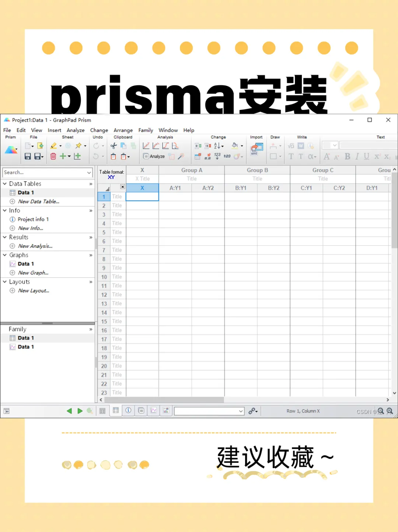Click the Cut scissors icon
The image size is (398, 532).
(114, 146)
